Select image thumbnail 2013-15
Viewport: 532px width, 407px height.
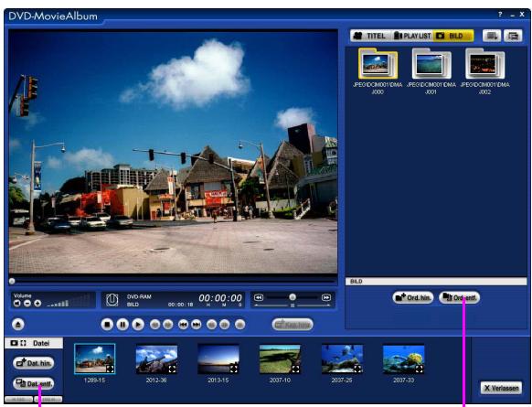pyautogui.click(x=218, y=359)
